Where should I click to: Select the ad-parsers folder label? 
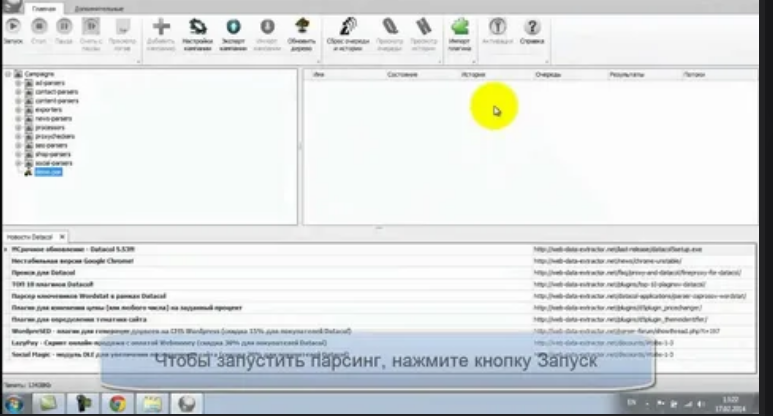click(x=50, y=83)
